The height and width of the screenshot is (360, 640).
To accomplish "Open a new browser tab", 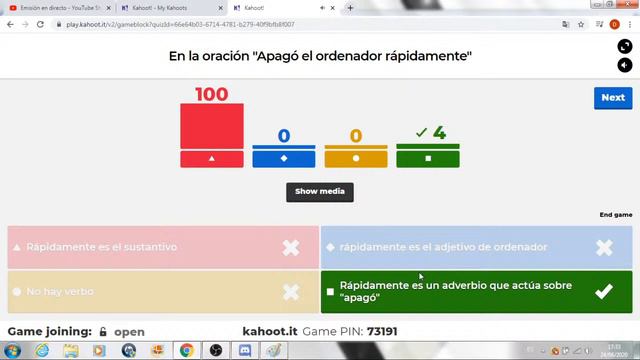I will click(x=350, y=8).
